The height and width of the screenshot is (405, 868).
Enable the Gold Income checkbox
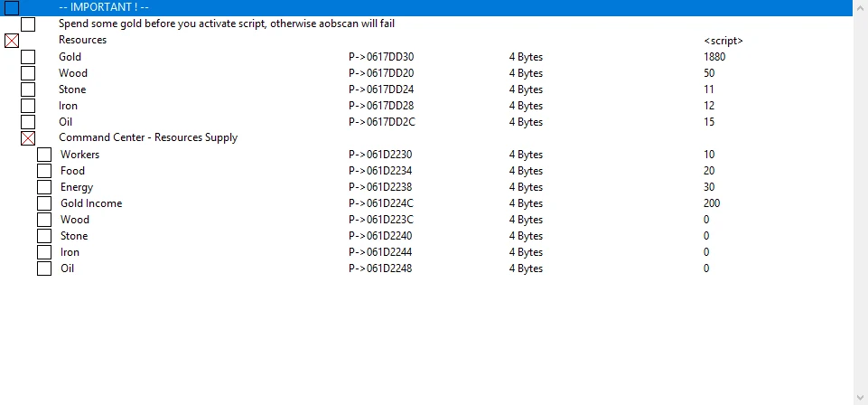[44, 203]
